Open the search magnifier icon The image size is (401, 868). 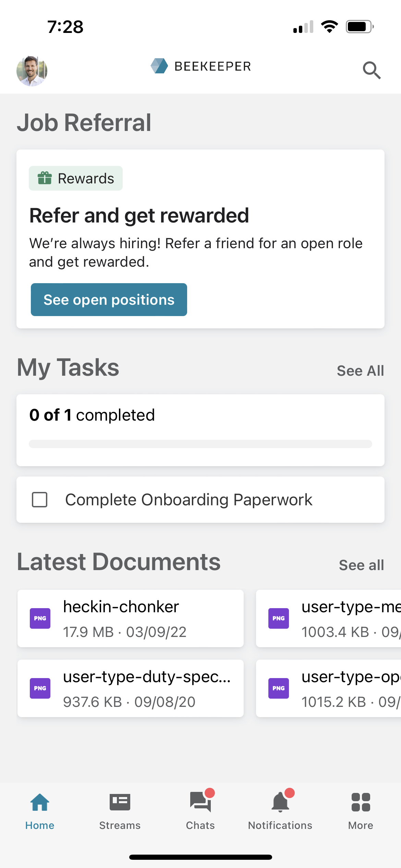[x=372, y=70]
